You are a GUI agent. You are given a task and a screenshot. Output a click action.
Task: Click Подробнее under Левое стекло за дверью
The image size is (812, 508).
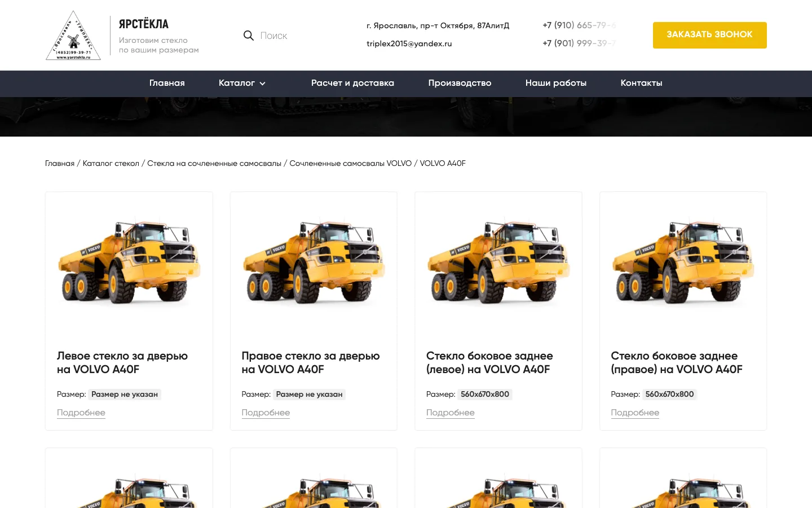coord(81,413)
